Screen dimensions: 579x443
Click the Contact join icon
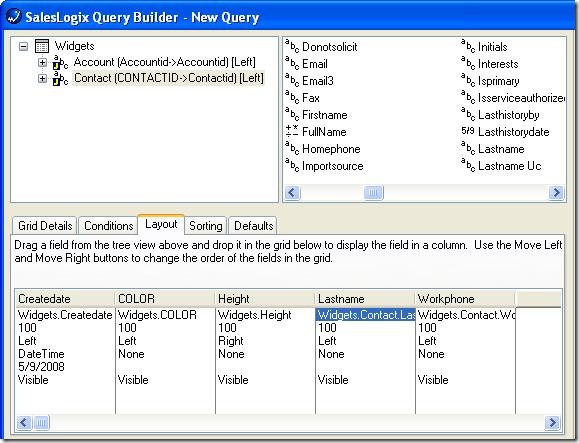(60, 79)
